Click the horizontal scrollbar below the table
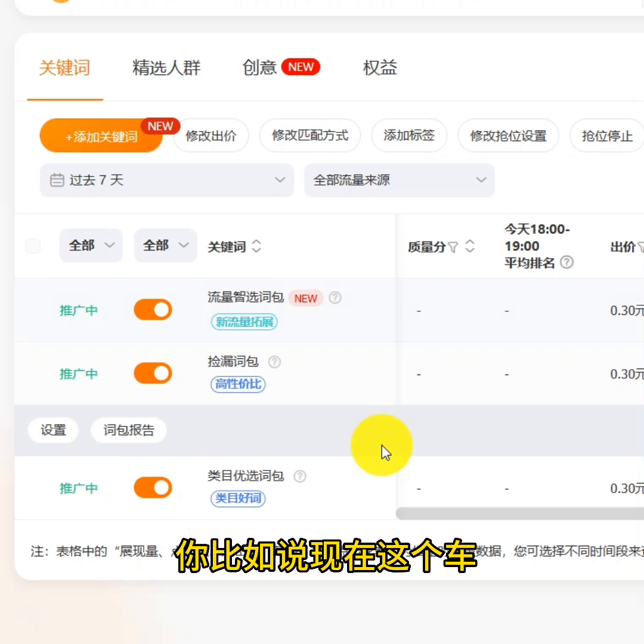644x644 pixels. [x=519, y=513]
